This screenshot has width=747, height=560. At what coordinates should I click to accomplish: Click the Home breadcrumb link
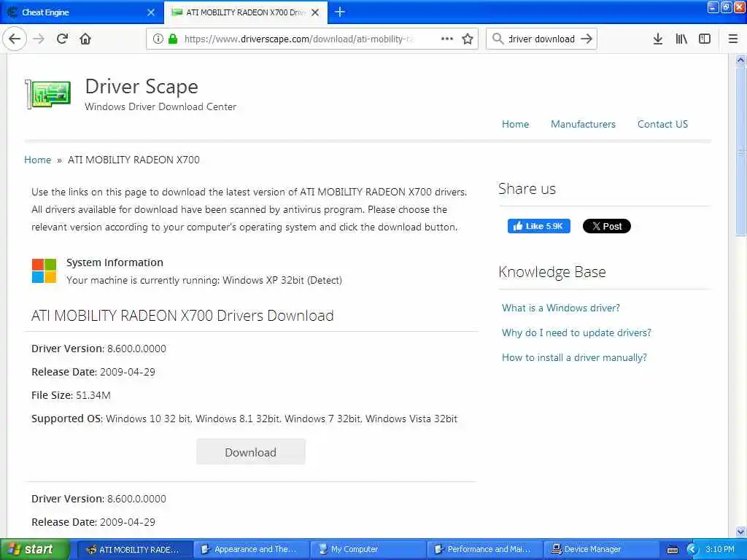[x=38, y=160]
